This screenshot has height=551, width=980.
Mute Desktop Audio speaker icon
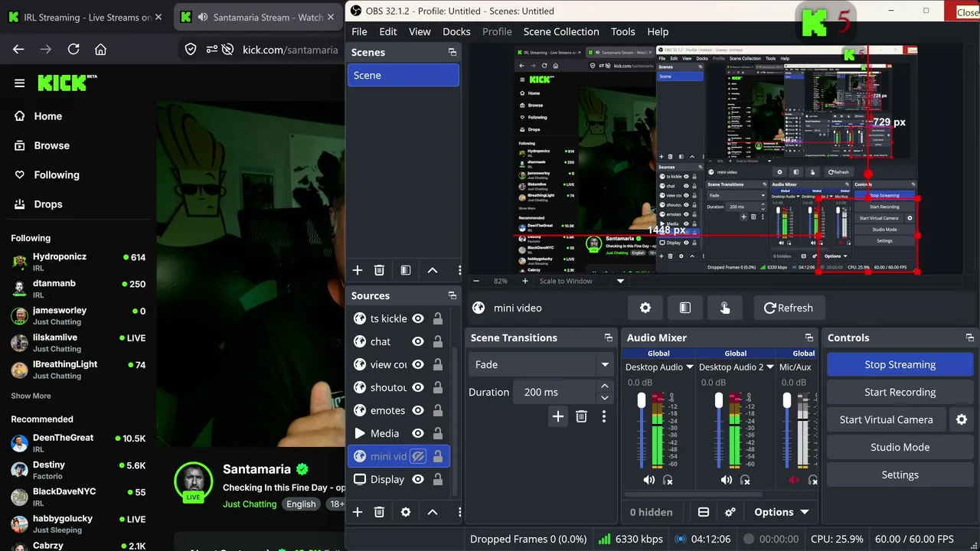pyautogui.click(x=649, y=480)
